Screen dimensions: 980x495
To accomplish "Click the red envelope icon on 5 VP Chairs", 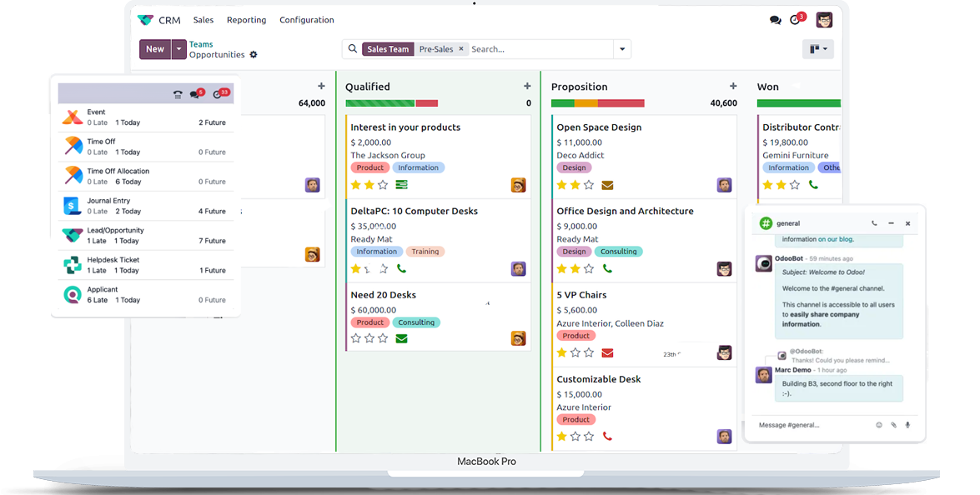I will tap(607, 352).
